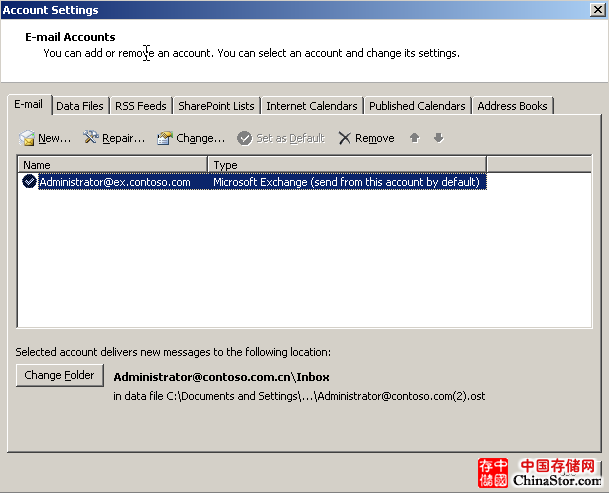Select the SharePoint Lists tab
609x493 pixels.
(216, 106)
